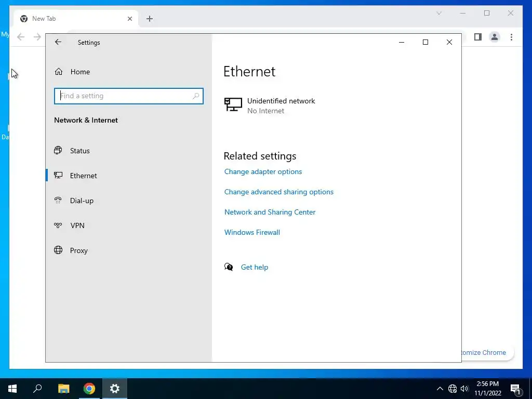The width and height of the screenshot is (532, 399).
Task: Switch to Chrome from the taskbar
Action: tap(89, 389)
